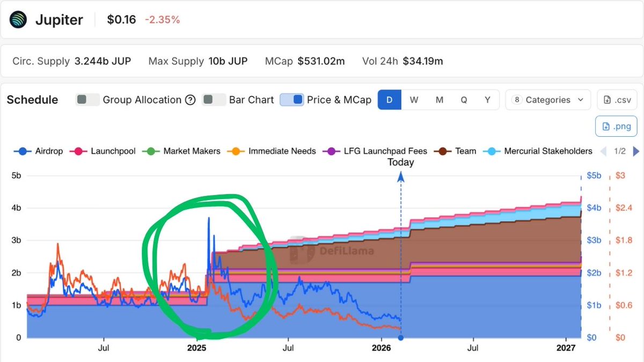Download unlock data via the .csv icon
The width and height of the screenshot is (644, 362).
pos(617,99)
